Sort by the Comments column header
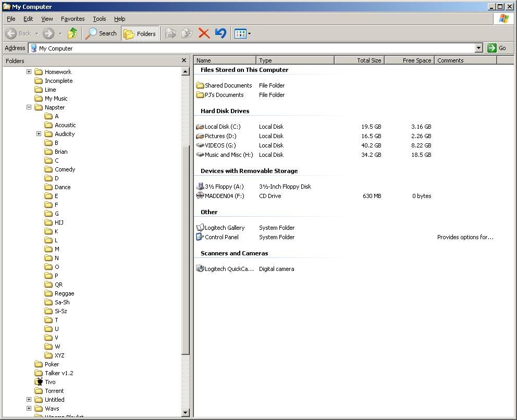Image resolution: width=517 pixels, height=420 pixels. click(x=465, y=60)
